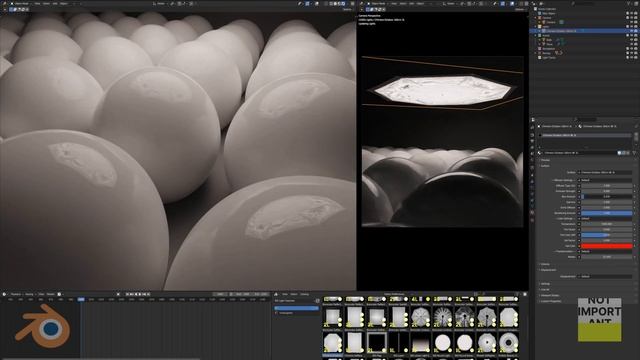Open left viewport Options dropdown
Viewport: 640px width, 360px height.
(347, 9)
